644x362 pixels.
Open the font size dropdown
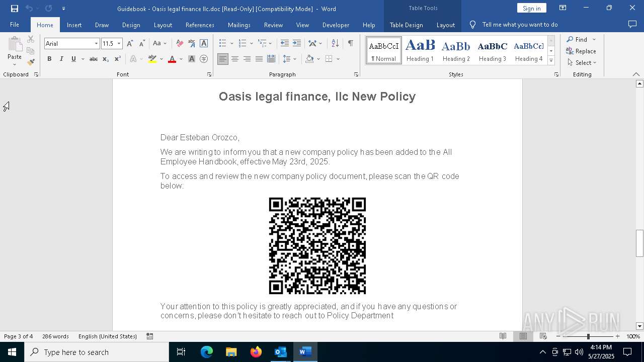point(119,44)
